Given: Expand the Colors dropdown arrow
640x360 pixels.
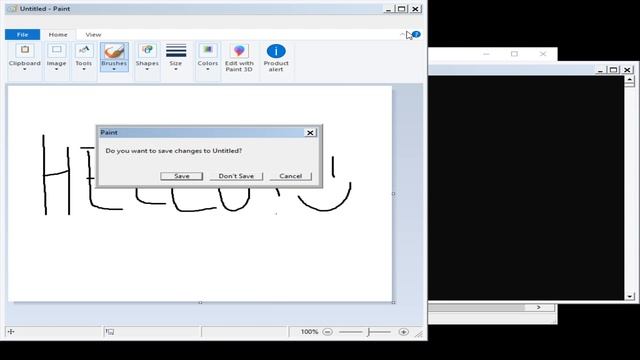Looking at the screenshot, I should point(208,69).
